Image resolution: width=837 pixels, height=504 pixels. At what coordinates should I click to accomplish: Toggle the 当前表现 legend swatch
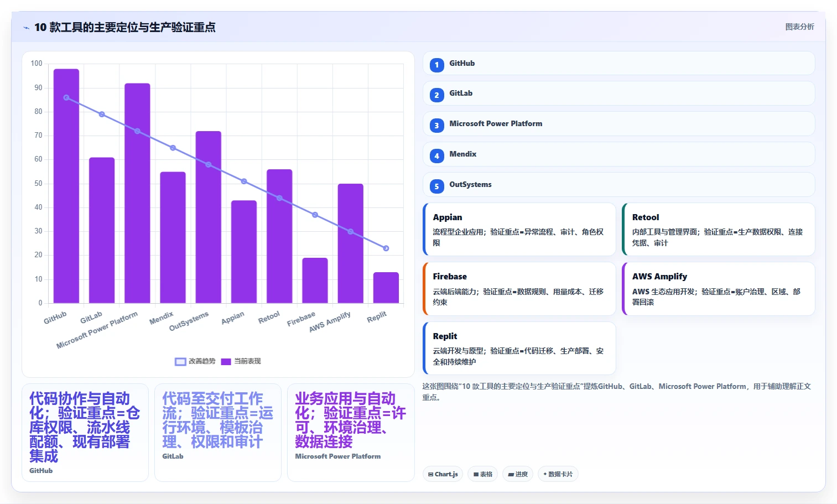(226, 361)
